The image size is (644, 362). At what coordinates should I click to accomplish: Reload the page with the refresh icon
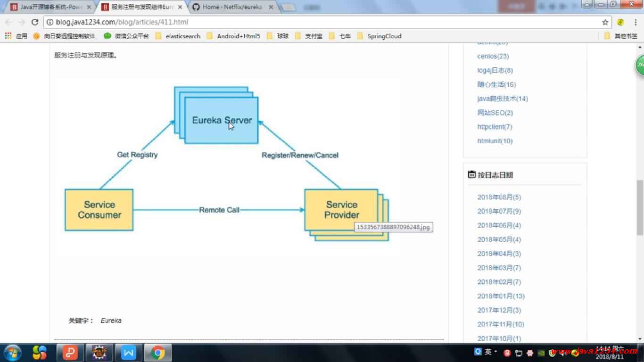pos(34,22)
